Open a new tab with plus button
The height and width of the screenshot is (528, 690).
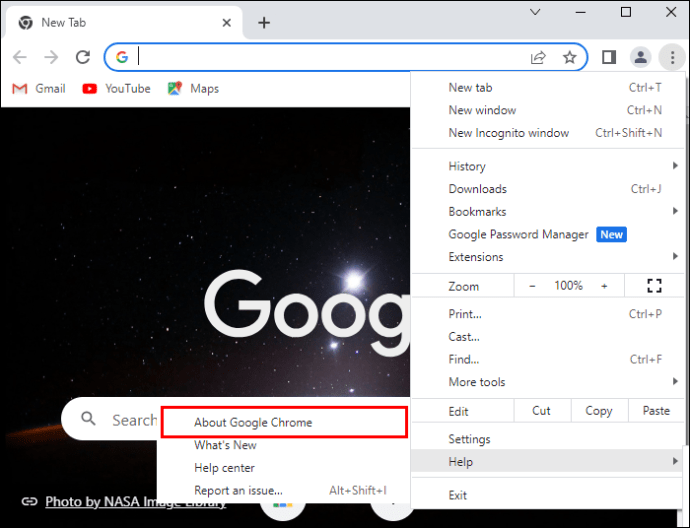[x=264, y=23]
